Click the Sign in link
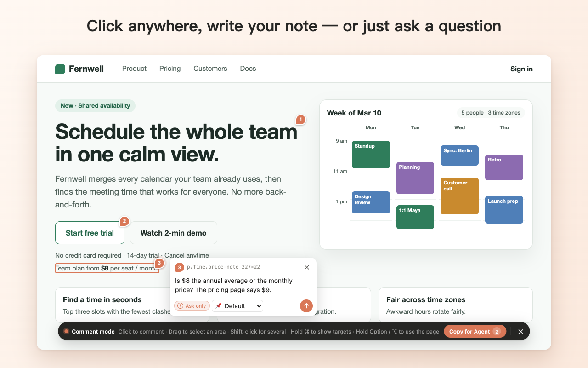The image size is (588, 368). click(521, 69)
